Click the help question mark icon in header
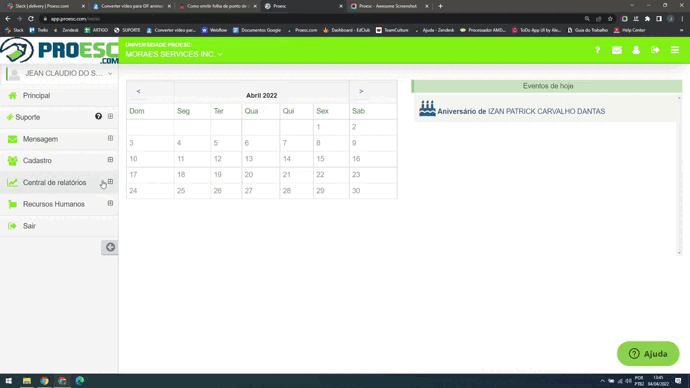The height and width of the screenshot is (388, 690). (x=597, y=50)
